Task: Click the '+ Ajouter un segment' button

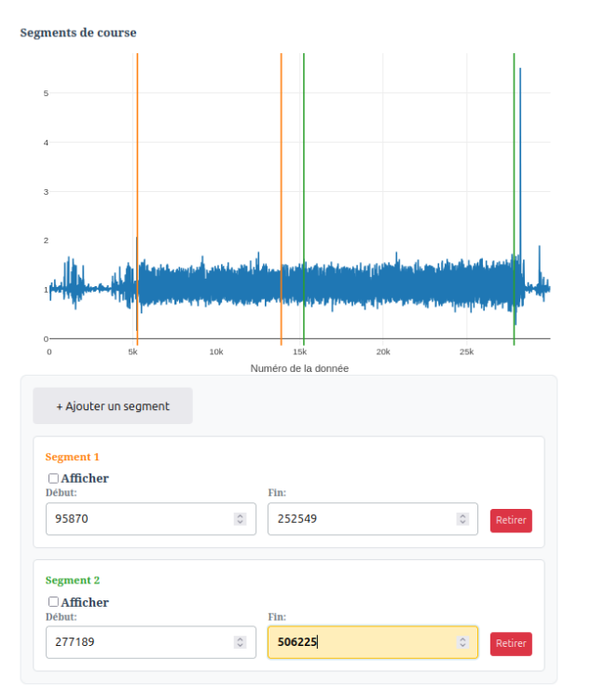Action: [x=113, y=405]
